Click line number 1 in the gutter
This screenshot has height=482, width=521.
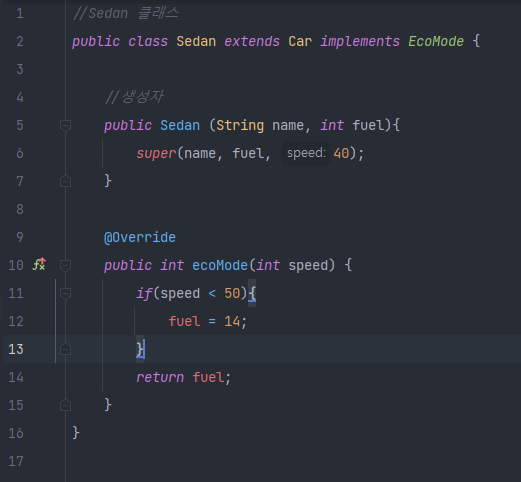(x=20, y=14)
